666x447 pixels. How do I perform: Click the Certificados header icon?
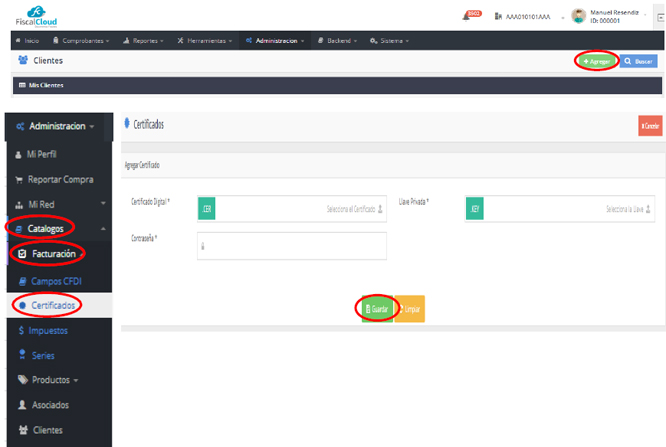[x=127, y=123]
